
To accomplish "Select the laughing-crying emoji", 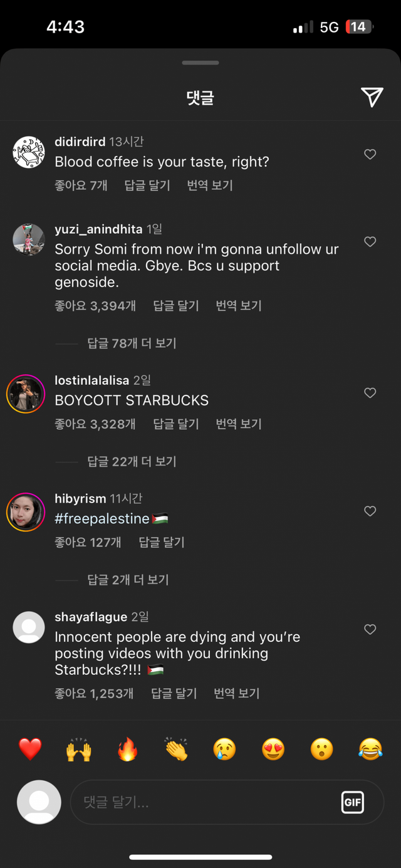I will click(370, 749).
